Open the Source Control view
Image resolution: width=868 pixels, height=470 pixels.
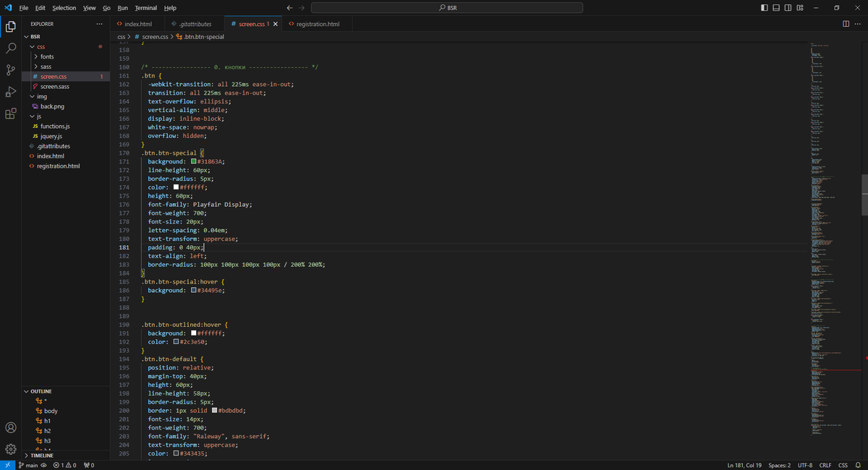(11, 70)
